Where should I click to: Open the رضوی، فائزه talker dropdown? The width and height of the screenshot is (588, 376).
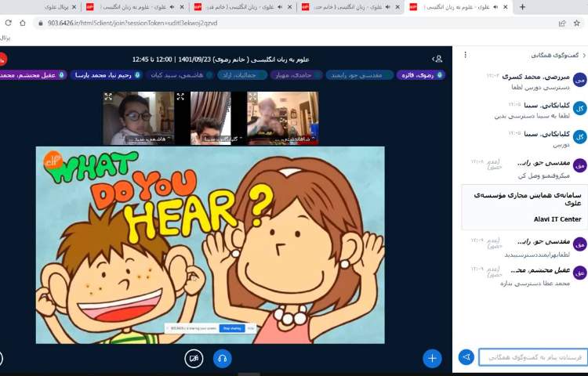[x=421, y=75]
